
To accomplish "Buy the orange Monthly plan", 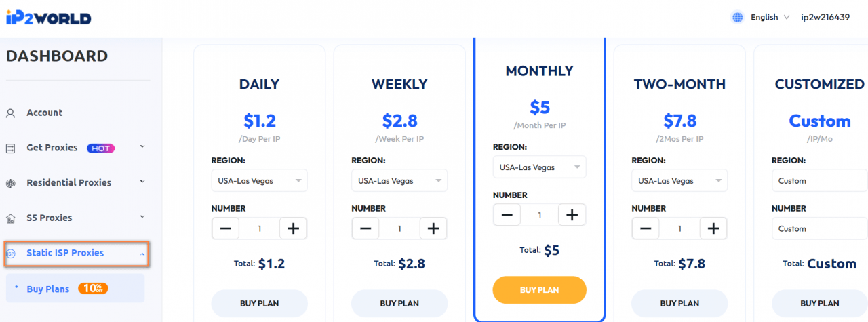I will (x=539, y=289).
